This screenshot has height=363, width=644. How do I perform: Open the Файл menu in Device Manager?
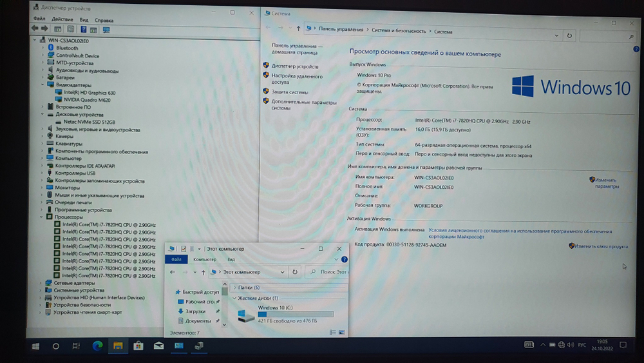39,19
